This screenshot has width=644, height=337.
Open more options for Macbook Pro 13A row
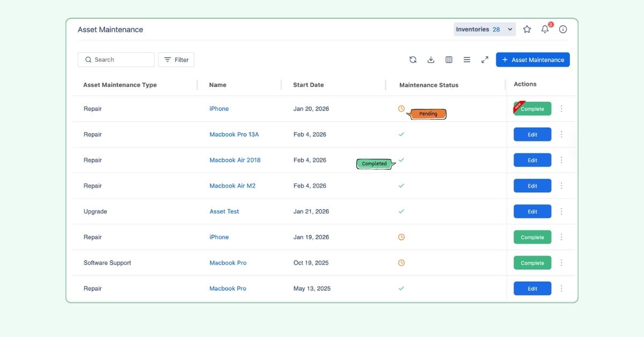click(561, 135)
